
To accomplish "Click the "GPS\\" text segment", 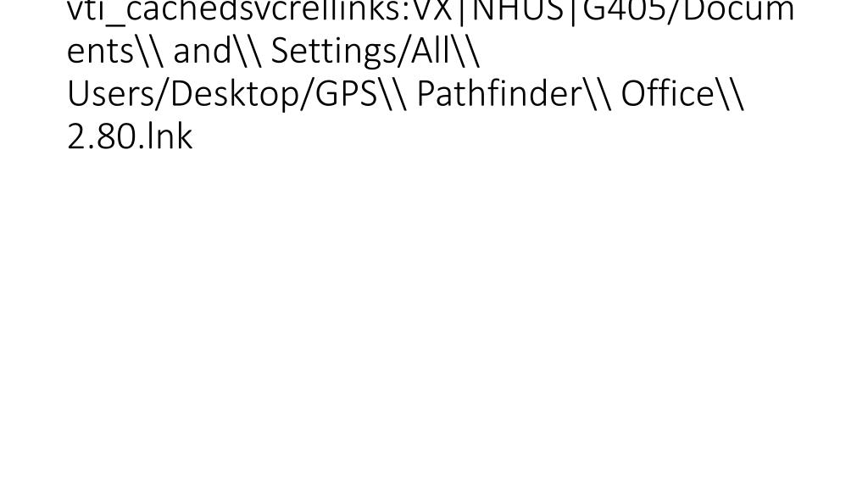I will click(x=361, y=93).
